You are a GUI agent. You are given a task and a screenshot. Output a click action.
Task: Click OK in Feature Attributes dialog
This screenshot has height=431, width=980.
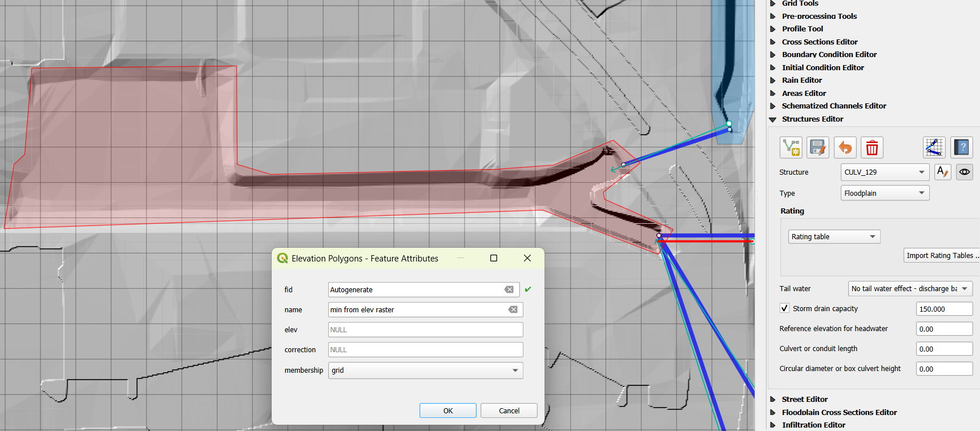[447, 410]
